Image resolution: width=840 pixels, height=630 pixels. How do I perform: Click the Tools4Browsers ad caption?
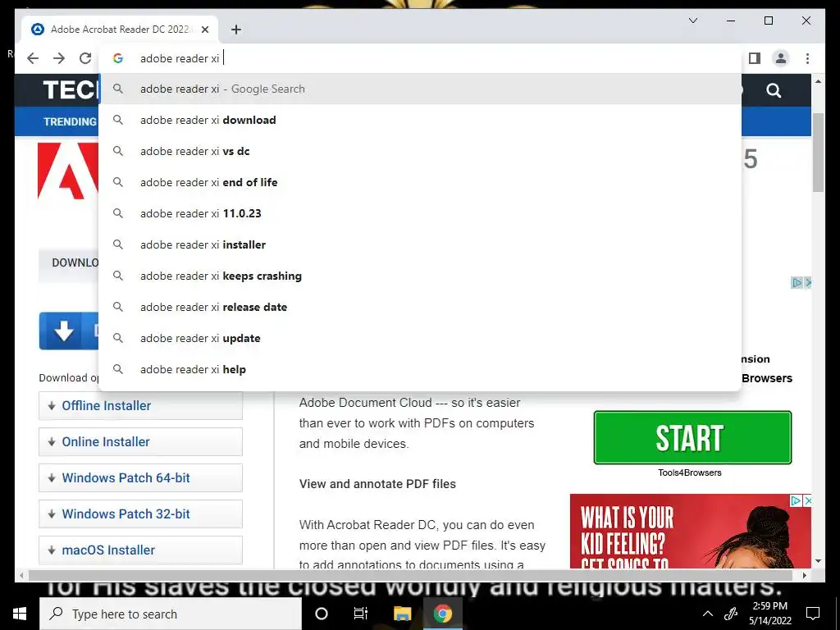[690, 472]
